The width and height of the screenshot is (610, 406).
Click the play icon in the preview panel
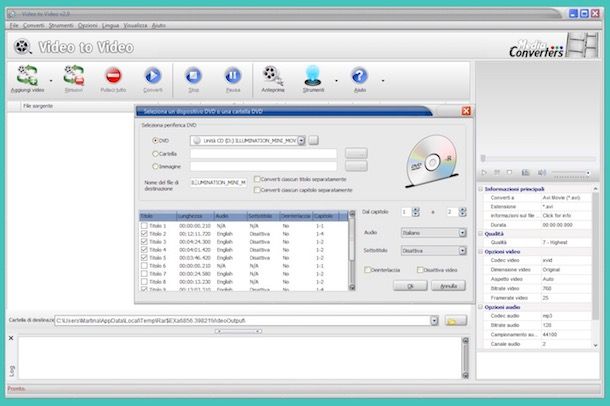pyautogui.click(x=484, y=172)
